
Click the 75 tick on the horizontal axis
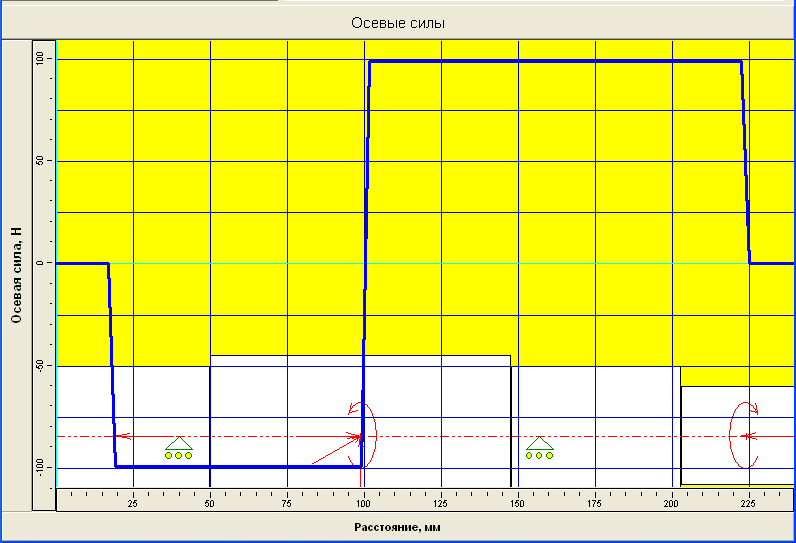[286, 503]
